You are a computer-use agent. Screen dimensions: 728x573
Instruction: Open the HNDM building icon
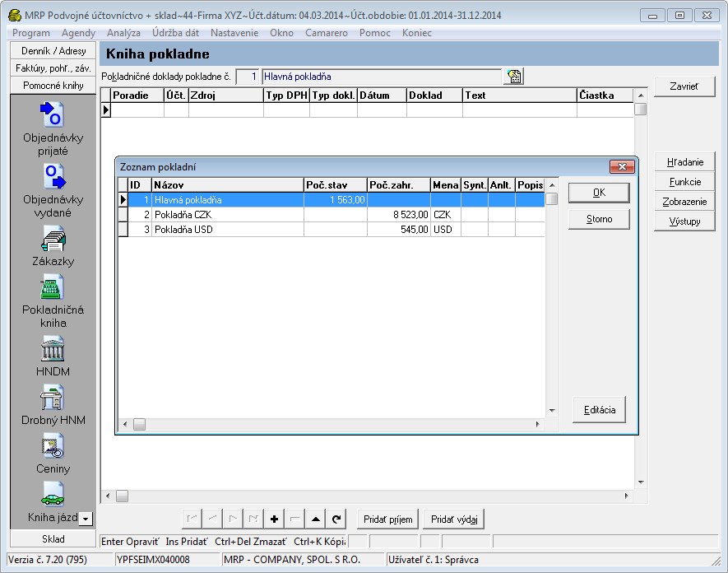click(x=53, y=349)
